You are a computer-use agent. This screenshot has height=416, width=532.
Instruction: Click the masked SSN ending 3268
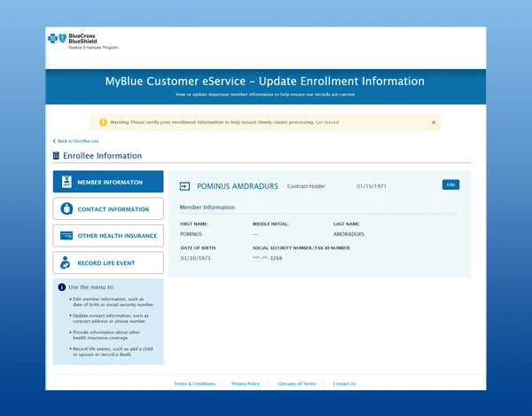[x=268, y=258]
